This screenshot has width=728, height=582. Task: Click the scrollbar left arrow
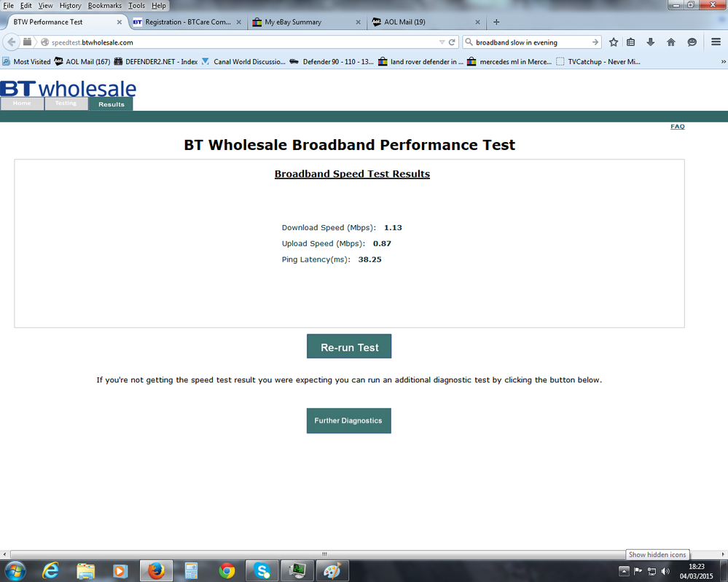4,554
